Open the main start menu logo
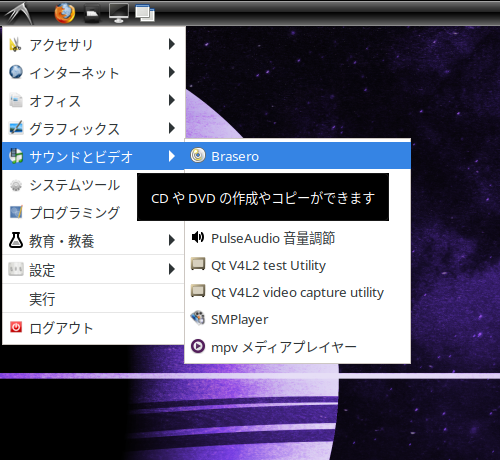The image size is (500, 460). 19,13
